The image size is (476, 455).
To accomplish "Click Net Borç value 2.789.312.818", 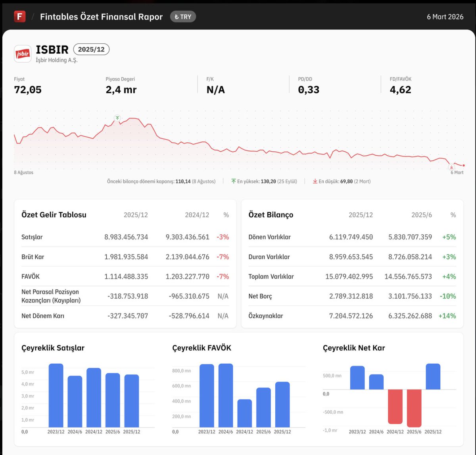I will tap(351, 296).
